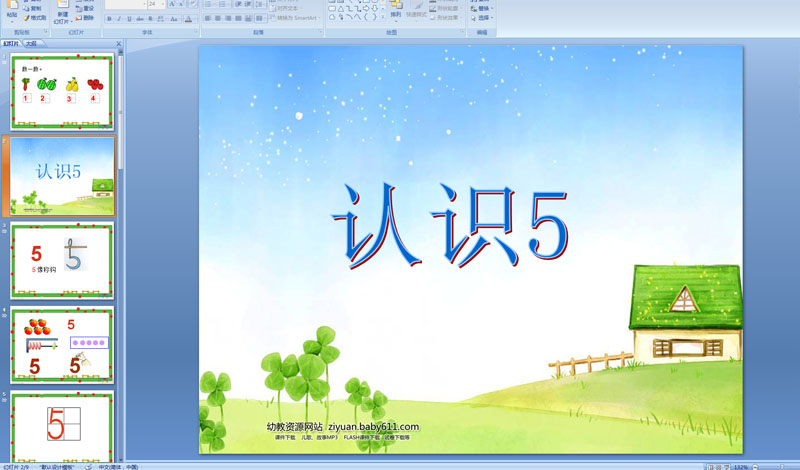
Task: Select the rounded rectangle shape in the shapes gallery
Action: tap(332, 9)
